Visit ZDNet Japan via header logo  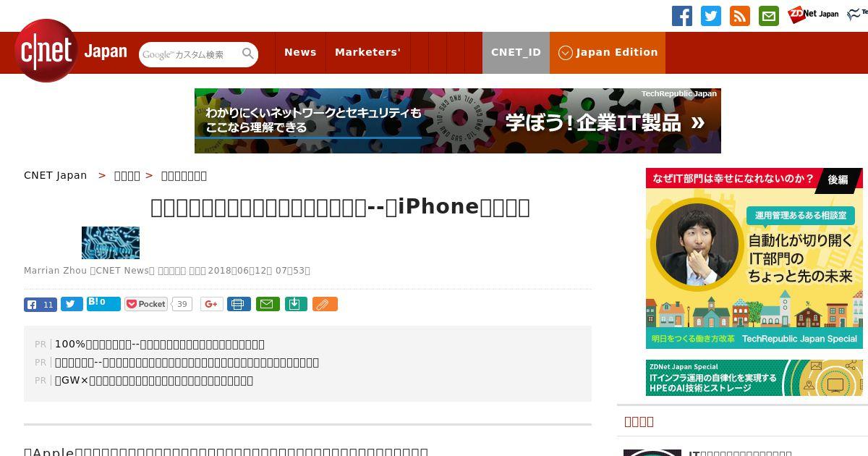(x=813, y=14)
